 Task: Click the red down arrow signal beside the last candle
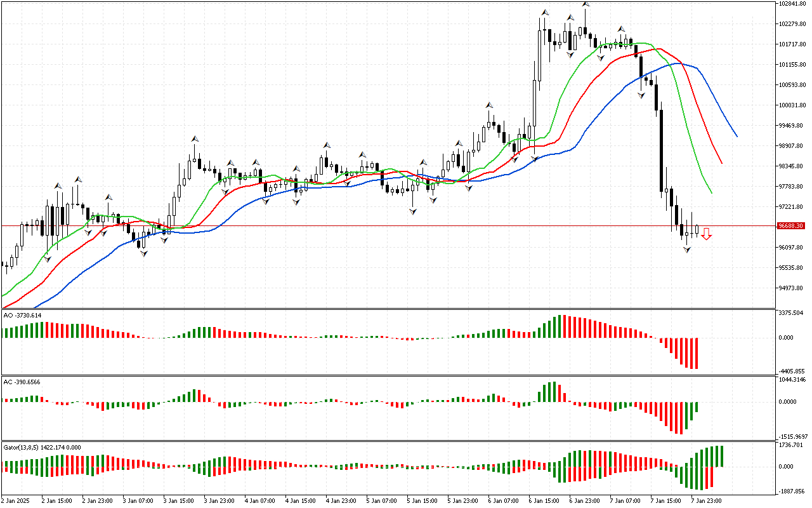[706, 234]
